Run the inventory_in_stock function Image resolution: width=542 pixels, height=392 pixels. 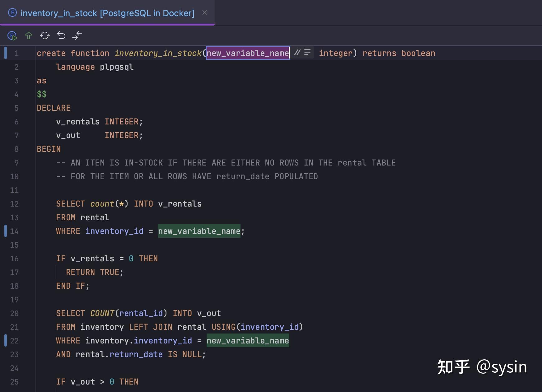click(x=12, y=35)
